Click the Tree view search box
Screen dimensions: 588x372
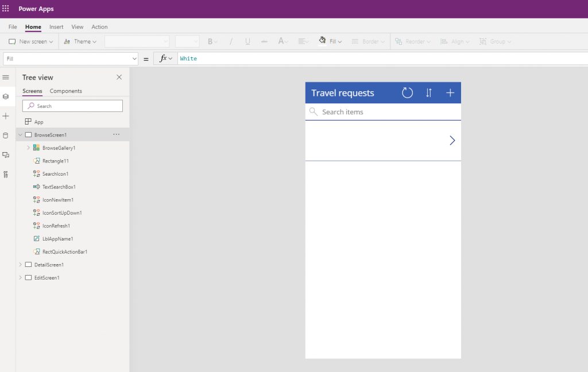click(x=72, y=106)
